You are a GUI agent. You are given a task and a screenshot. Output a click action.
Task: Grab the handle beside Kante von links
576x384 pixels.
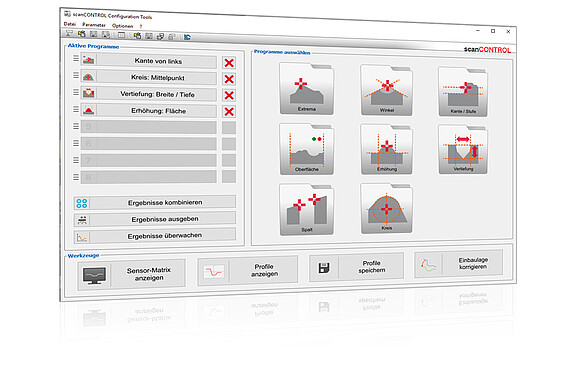[76, 58]
